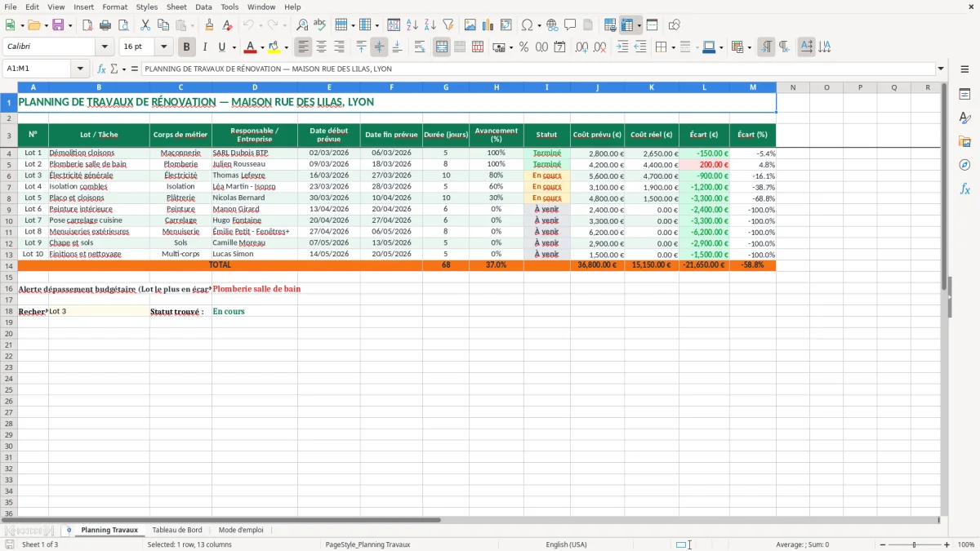This screenshot has width=980, height=551.
Task: Expand the formula bar arrow
Action: (941, 69)
